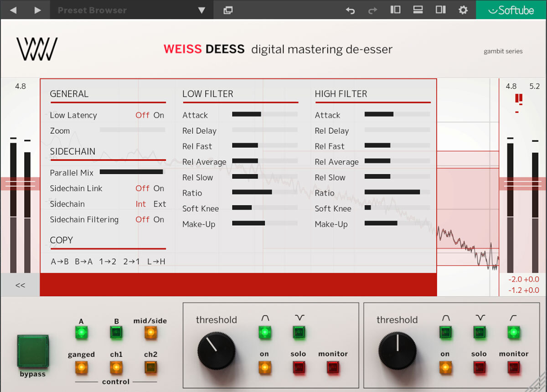
Task: Toggle the bottom panel layout icon
Action: point(418,10)
